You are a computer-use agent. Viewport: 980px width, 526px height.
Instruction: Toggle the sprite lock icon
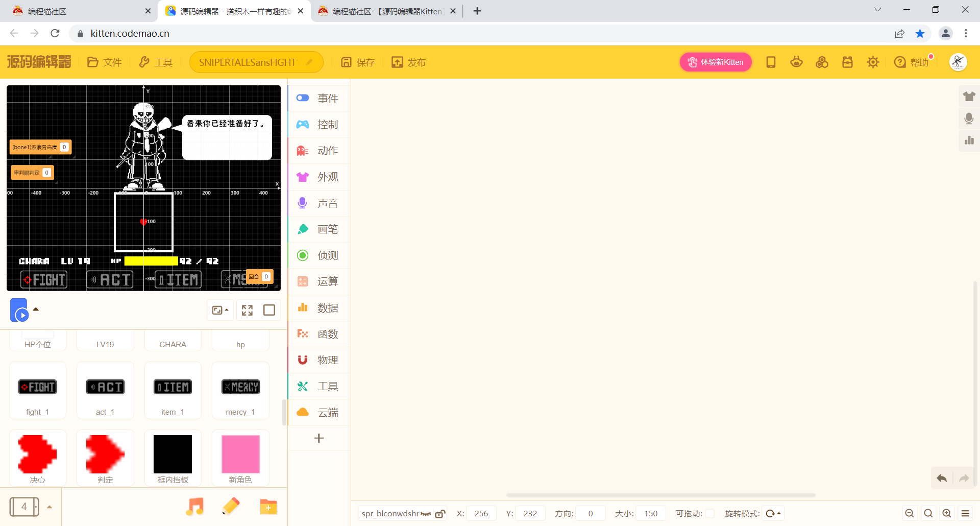pos(440,514)
